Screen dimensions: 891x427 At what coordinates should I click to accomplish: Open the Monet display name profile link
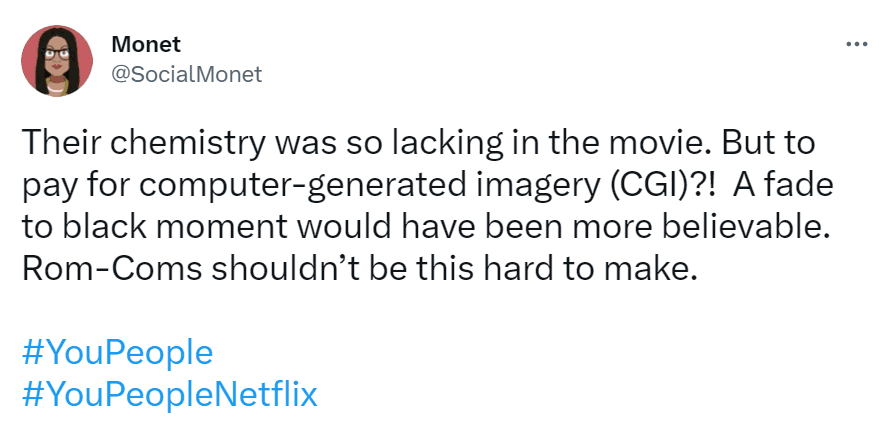[x=145, y=45]
